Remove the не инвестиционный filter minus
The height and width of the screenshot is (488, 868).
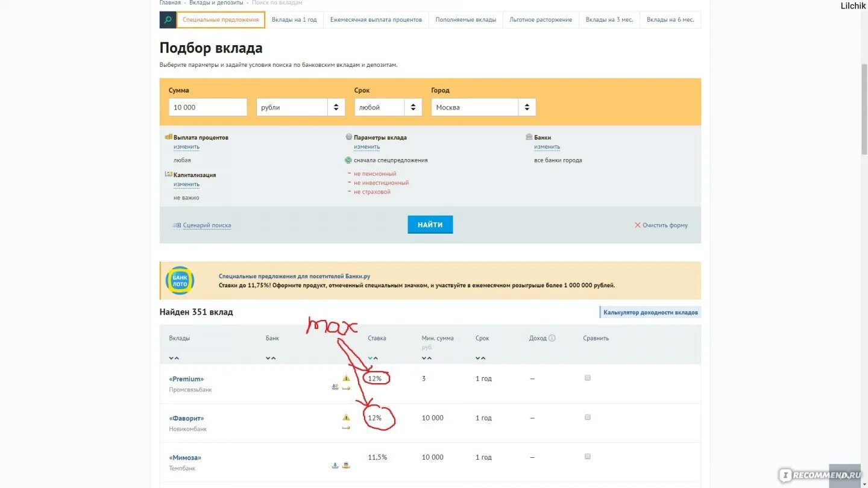349,183
